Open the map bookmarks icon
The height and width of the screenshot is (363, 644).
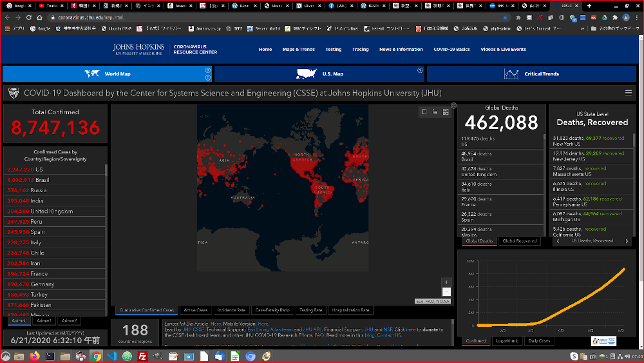[x=424, y=112]
